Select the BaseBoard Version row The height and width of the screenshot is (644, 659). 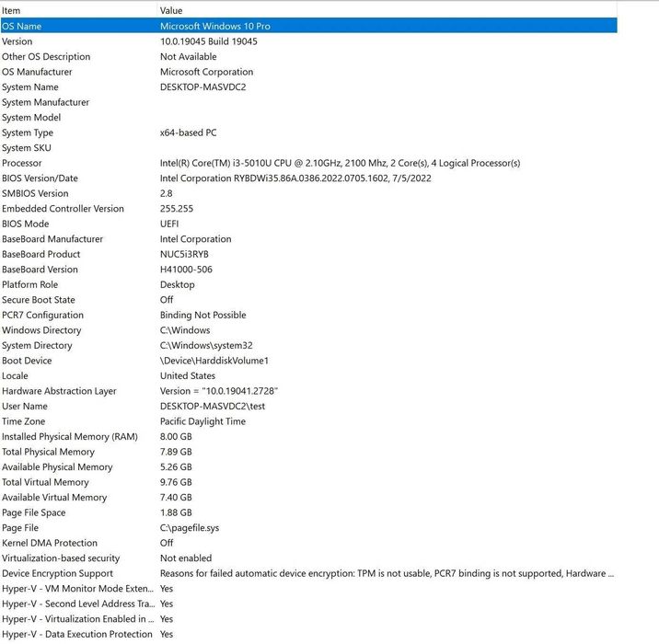[309, 270]
